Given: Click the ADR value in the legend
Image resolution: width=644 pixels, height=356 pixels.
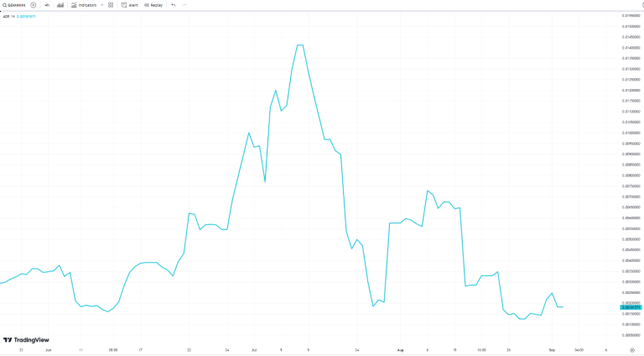Looking at the screenshot, I should [27, 16].
